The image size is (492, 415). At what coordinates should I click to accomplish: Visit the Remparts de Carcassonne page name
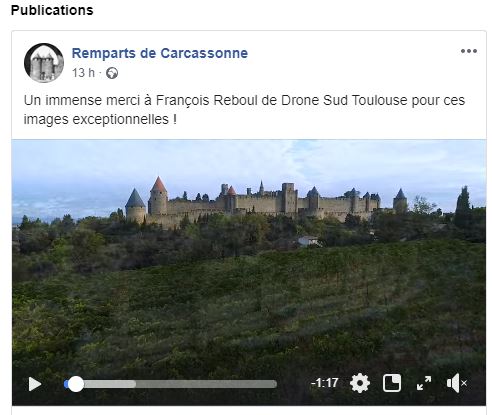(160, 53)
